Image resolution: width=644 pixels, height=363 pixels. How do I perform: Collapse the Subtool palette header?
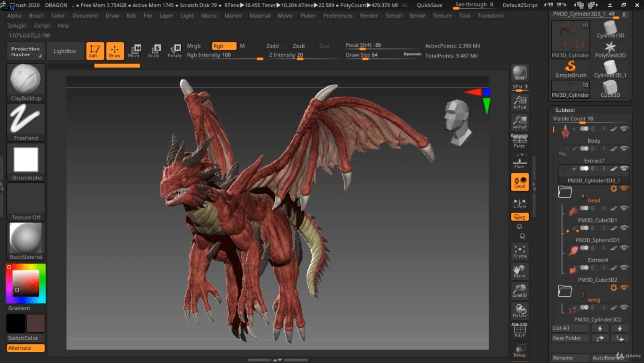(x=565, y=110)
